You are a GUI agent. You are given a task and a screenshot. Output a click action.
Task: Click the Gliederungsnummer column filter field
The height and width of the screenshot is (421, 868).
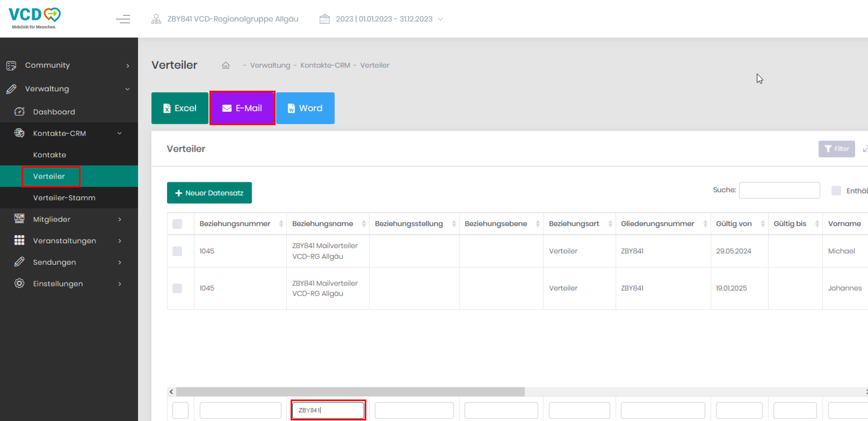coord(663,410)
